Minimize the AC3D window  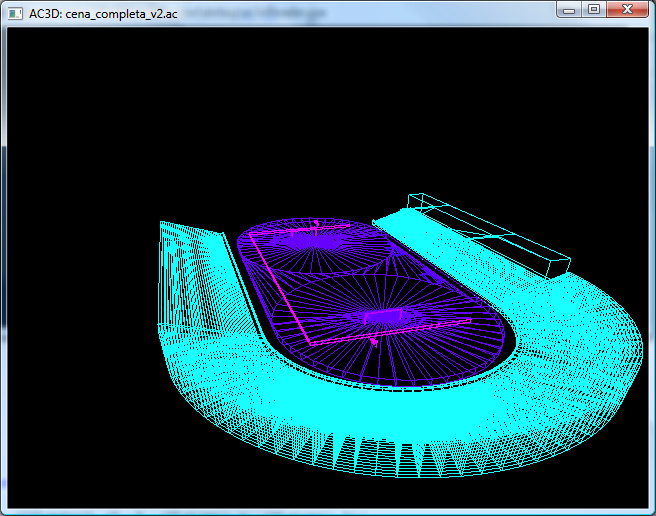pyautogui.click(x=569, y=10)
